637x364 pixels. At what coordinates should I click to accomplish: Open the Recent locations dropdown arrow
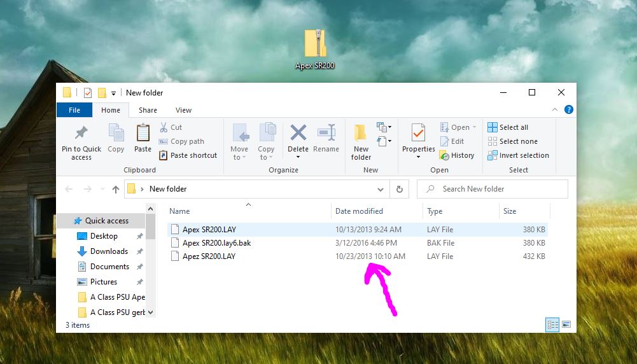pyautogui.click(x=102, y=189)
